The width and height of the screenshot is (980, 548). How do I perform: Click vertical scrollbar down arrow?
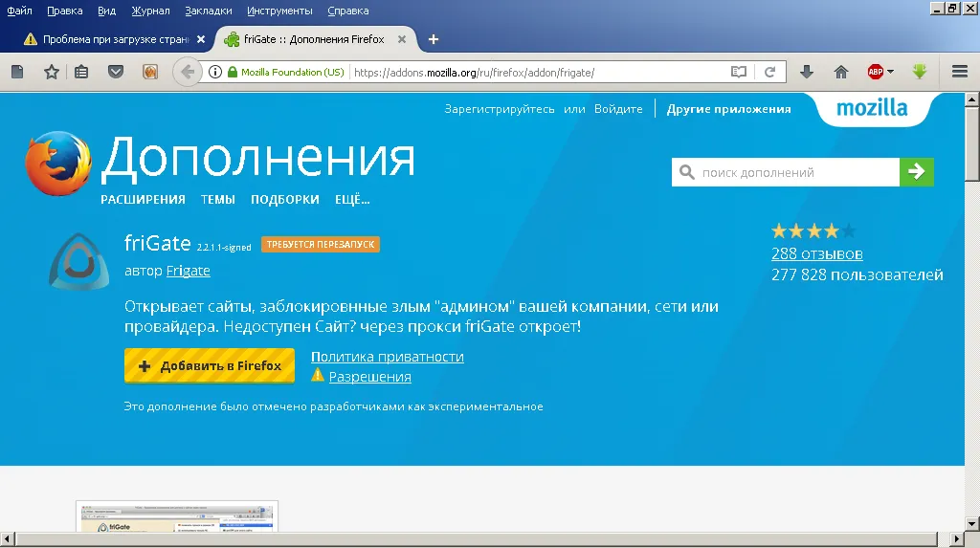coord(972,524)
